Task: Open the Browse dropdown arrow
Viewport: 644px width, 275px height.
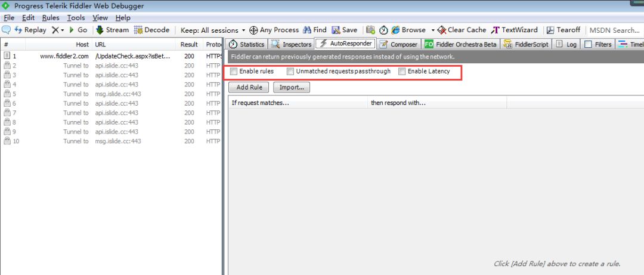Action: click(432, 30)
